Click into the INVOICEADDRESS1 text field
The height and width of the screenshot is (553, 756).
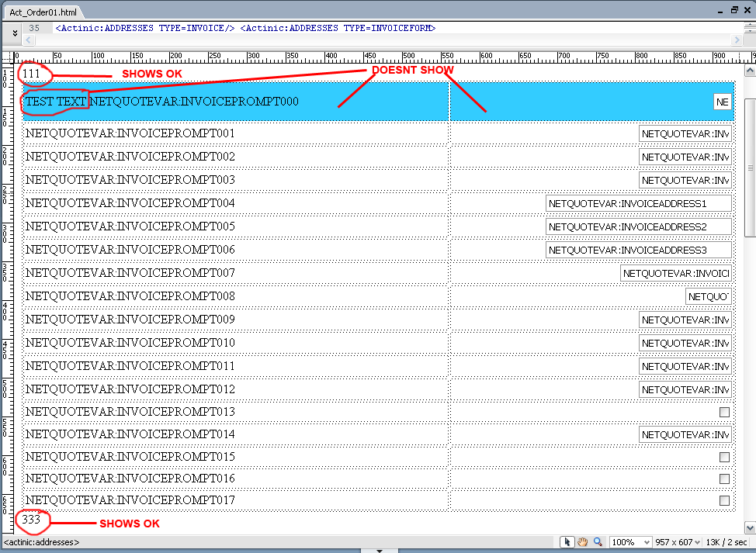638,203
